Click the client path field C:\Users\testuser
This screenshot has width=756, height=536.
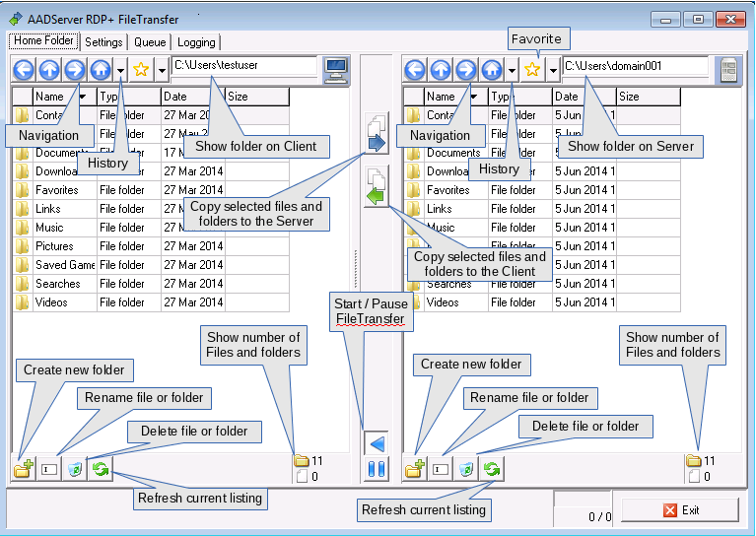click(x=243, y=65)
